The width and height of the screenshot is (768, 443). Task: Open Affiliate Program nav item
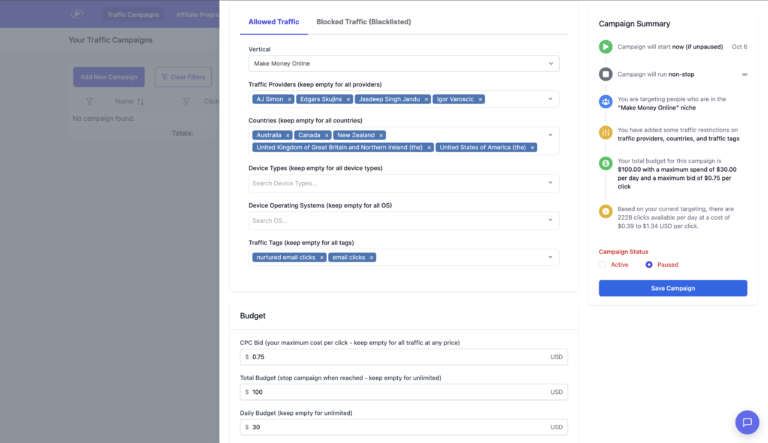coord(197,15)
